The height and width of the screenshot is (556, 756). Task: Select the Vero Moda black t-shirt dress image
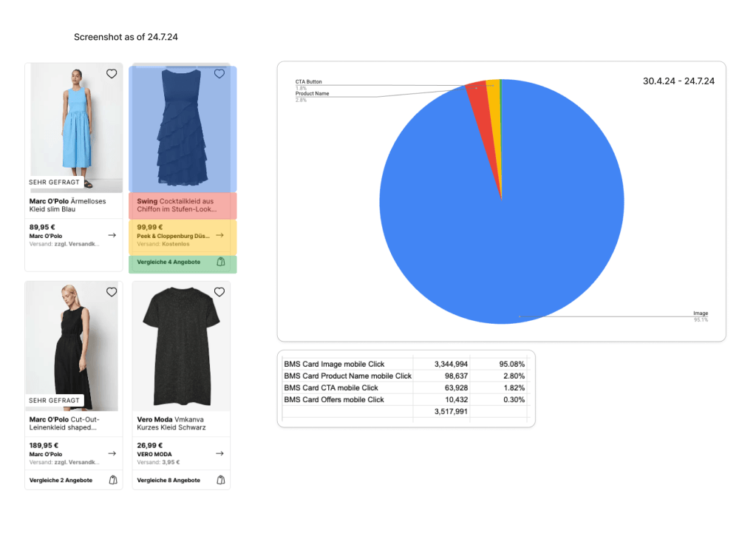click(x=181, y=347)
